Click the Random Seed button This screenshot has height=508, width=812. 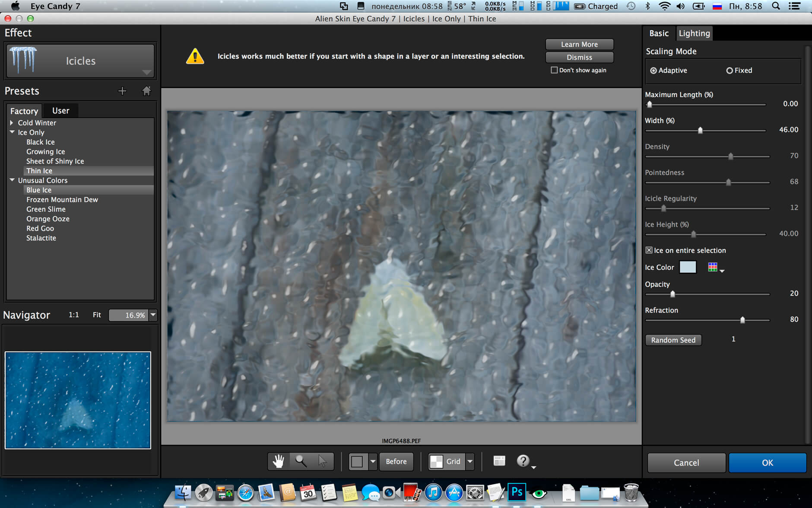[673, 340]
